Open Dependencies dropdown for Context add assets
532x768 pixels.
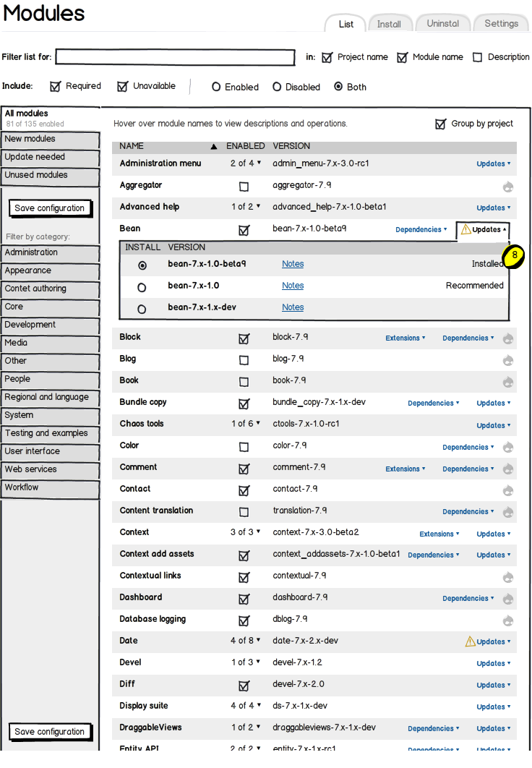tap(433, 555)
